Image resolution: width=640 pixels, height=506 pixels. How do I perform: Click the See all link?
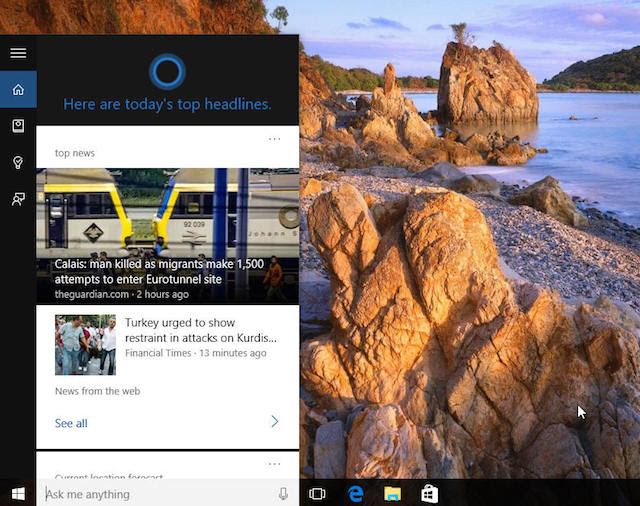[x=71, y=423]
